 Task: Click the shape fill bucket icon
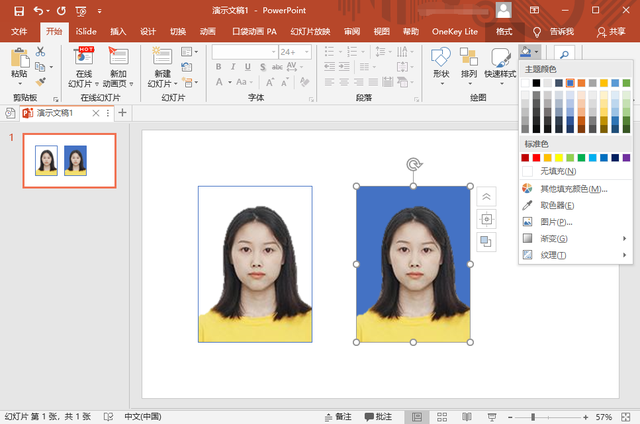pos(525,52)
